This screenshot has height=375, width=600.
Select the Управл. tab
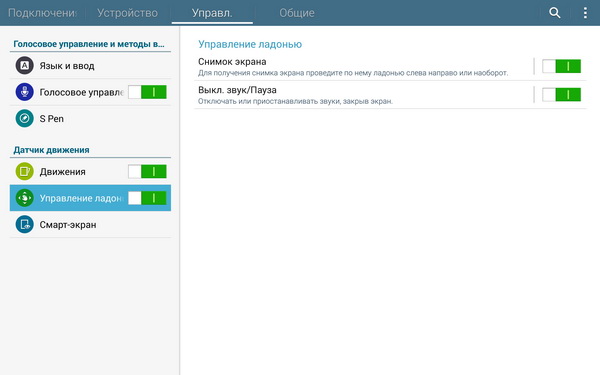[x=212, y=13]
